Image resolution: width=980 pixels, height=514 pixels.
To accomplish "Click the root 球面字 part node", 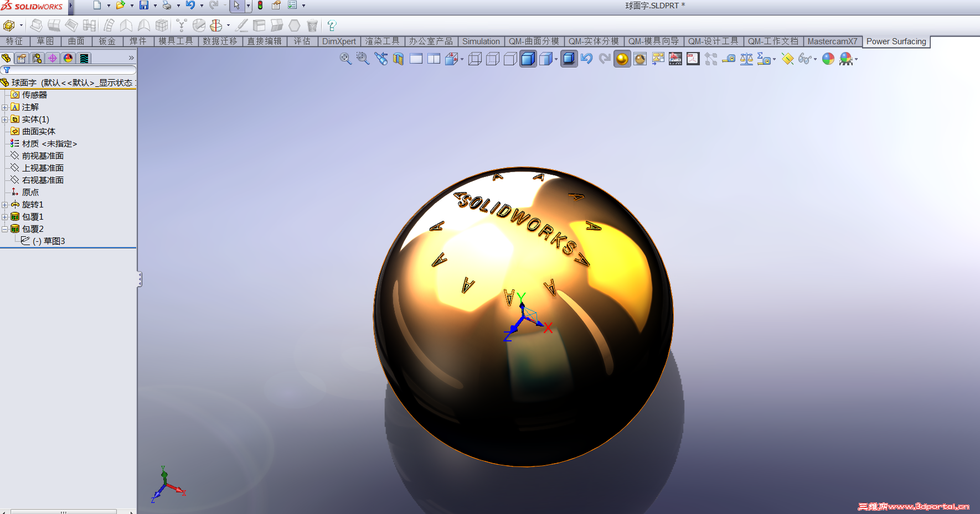I will coord(68,83).
